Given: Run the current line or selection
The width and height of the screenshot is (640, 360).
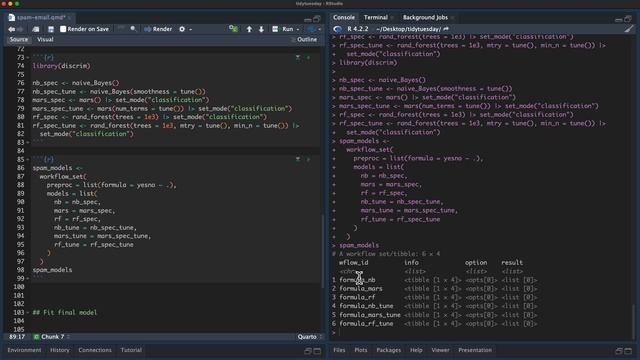Looking at the screenshot, I should tap(283, 29).
